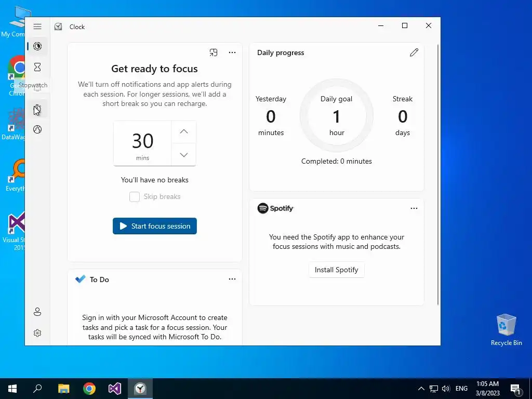The height and width of the screenshot is (399, 532).
Task: Switch to Stopwatch in sidebar
Action: pyautogui.click(x=37, y=109)
